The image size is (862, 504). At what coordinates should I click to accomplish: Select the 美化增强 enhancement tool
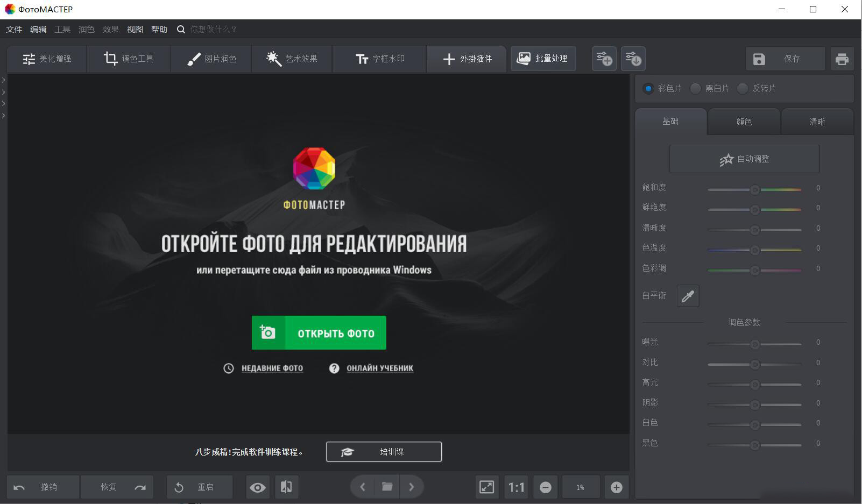coord(46,59)
